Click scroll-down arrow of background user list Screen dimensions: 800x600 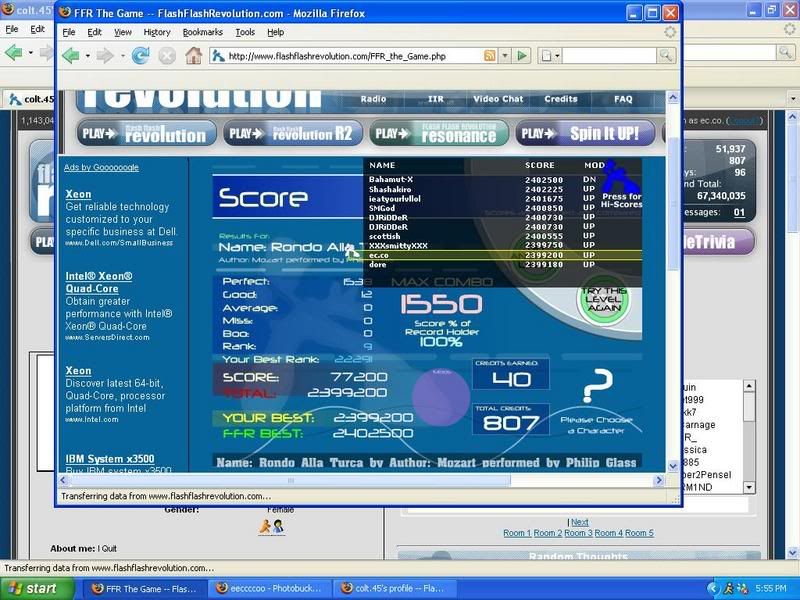748,487
